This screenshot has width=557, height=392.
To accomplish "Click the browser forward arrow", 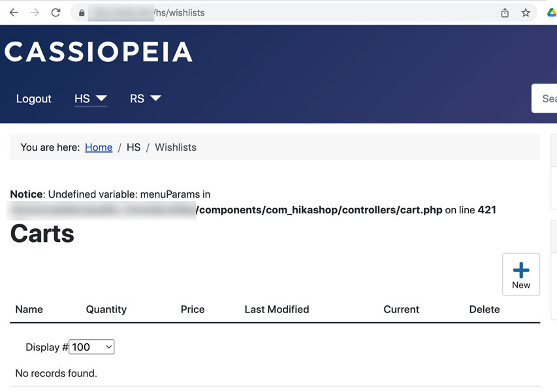I will 35,12.
